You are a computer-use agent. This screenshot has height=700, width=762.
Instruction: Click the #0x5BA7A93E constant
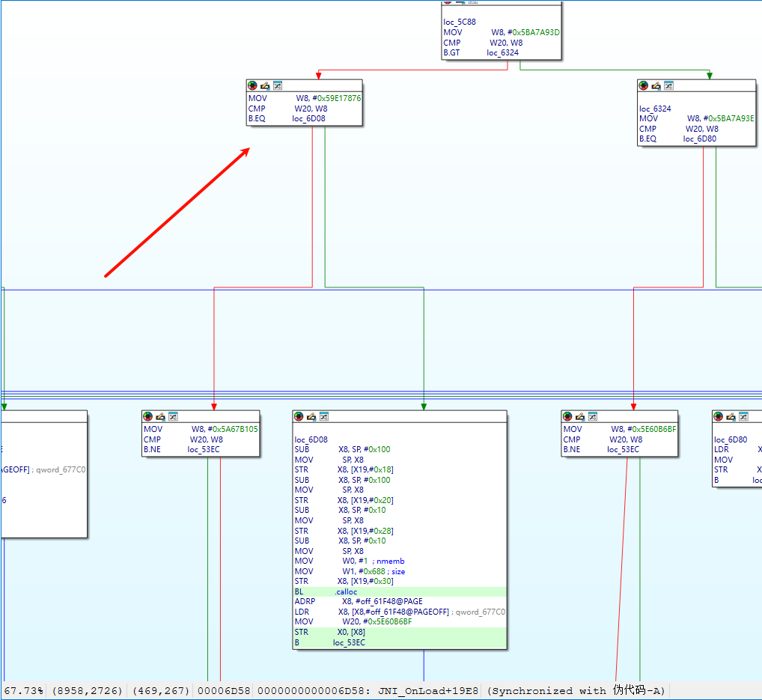click(729, 118)
